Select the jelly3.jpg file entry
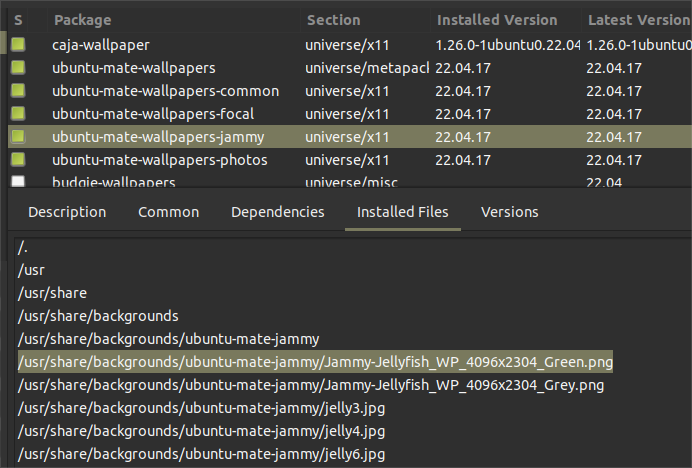The height and width of the screenshot is (468, 692). [x=201, y=408]
